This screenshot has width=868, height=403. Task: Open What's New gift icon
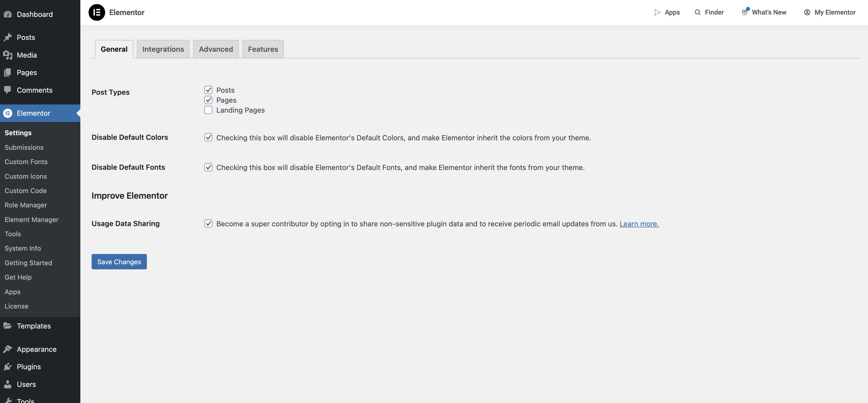click(x=745, y=13)
